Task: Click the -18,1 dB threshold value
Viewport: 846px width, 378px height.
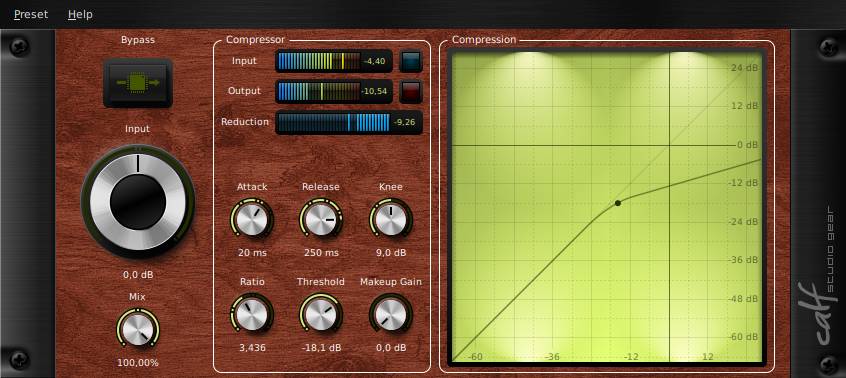Action: pos(320,348)
